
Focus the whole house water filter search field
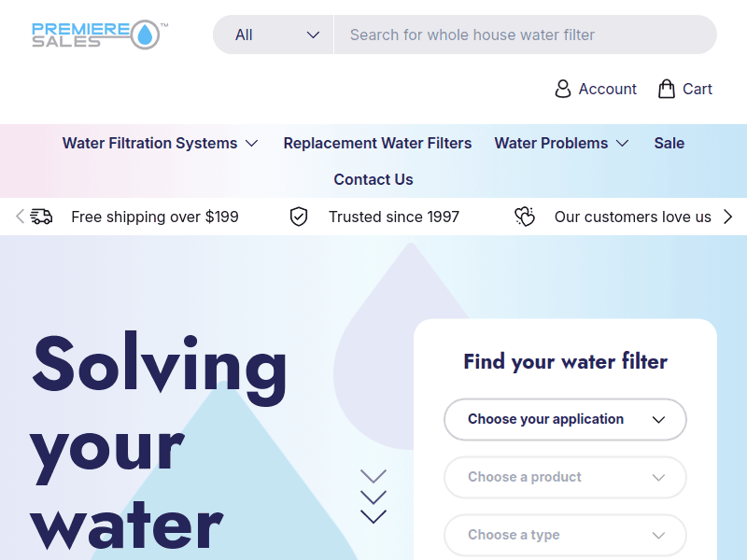point(523,35)
